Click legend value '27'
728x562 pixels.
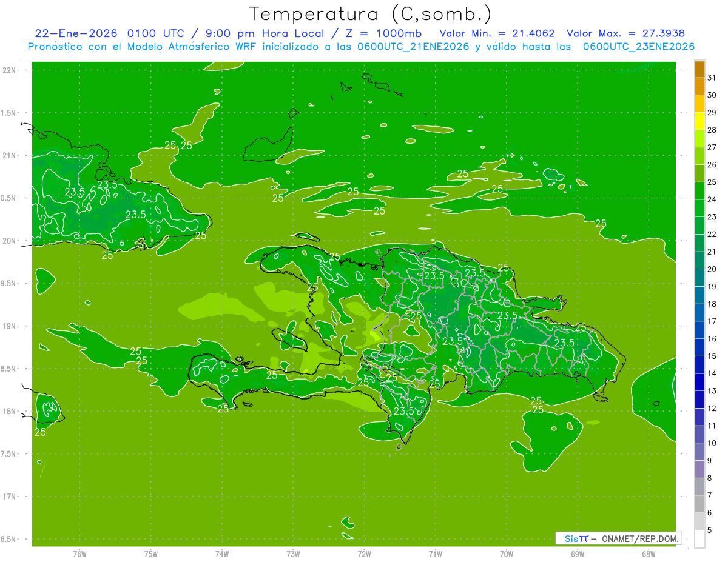pyautogui.click(x=712, y=147)
